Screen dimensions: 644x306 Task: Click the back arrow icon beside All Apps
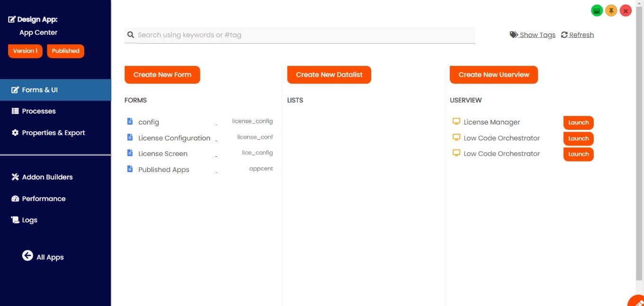coord(27,256)
